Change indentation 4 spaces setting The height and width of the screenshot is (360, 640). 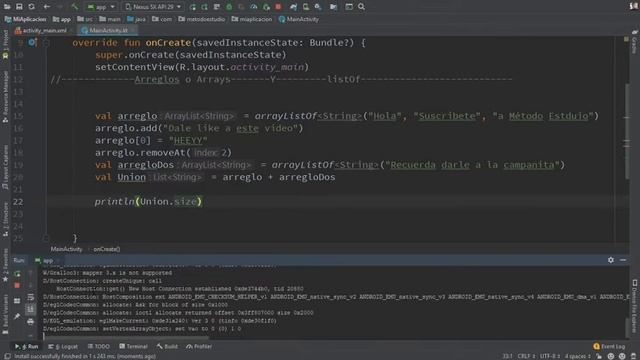click(577, 356)
